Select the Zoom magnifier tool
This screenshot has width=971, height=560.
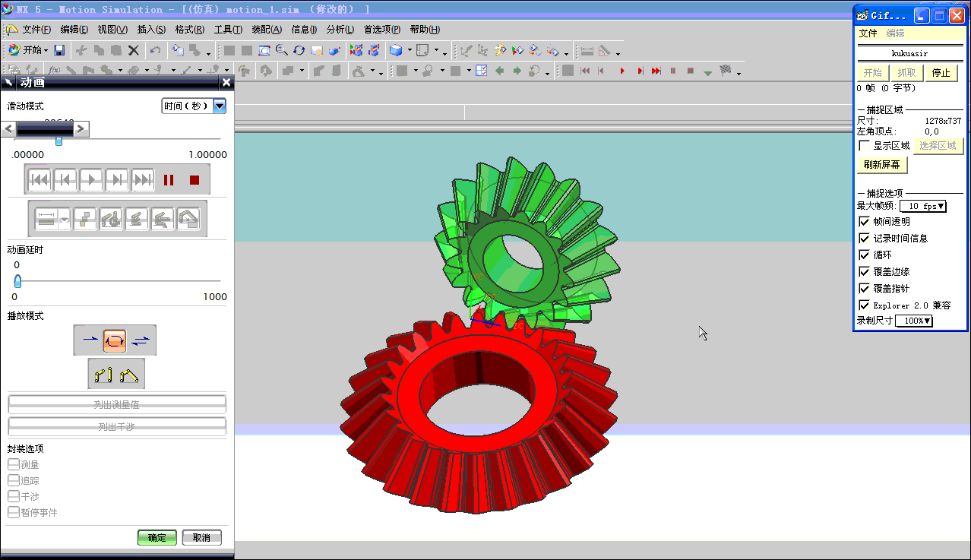[x=282, y=51]
